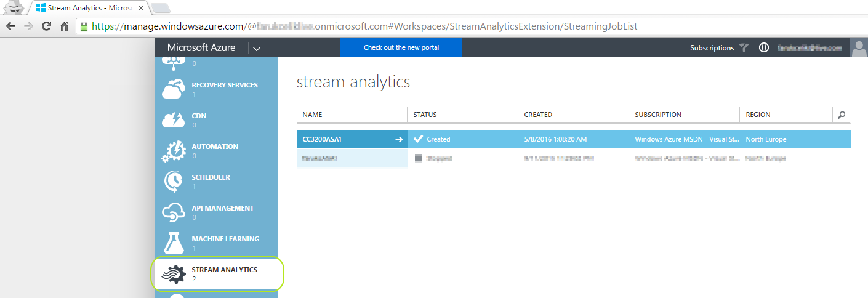Click the subscriptions filter funnel icon
Viewport: 868px width, 298px height.
point(744,47)
